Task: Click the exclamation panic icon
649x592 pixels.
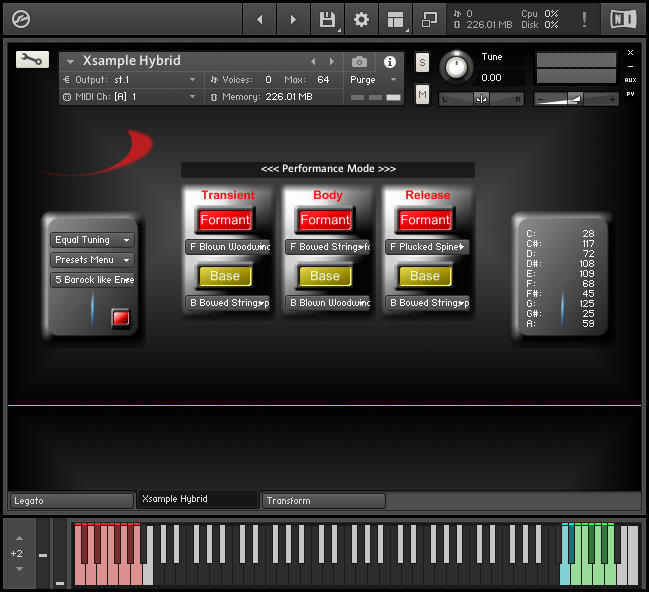Action: click(x=584, y=19)
